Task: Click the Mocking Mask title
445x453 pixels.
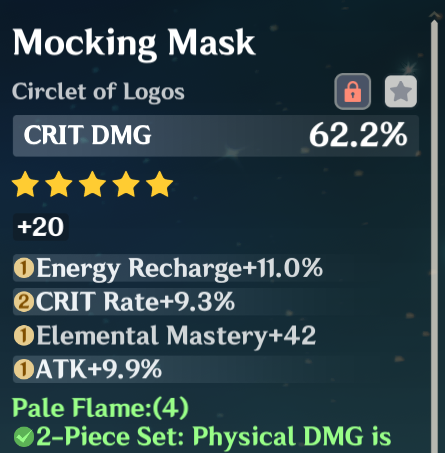Action: coord(134,43)
